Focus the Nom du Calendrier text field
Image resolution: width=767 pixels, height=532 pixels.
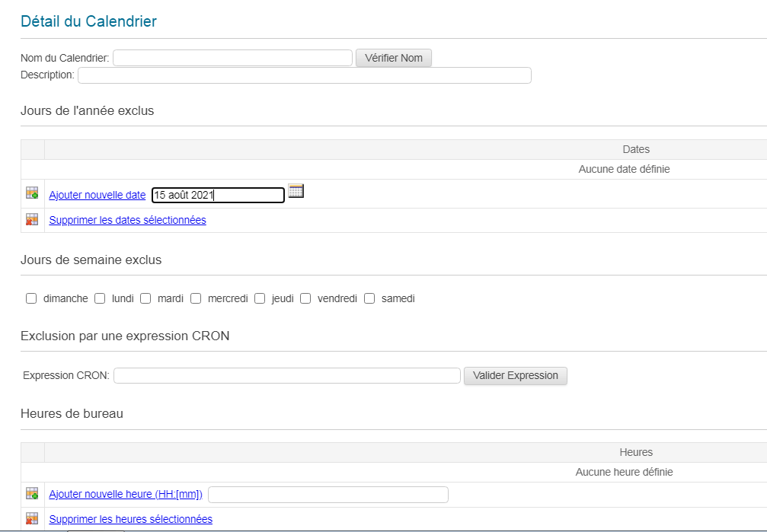232,58
